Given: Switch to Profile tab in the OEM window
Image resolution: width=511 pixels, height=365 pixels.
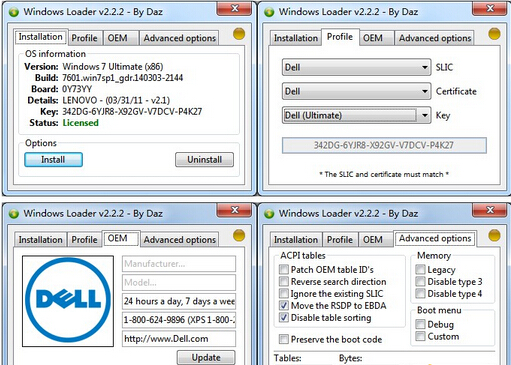Looking at the screenshot, I should tap(84, 240).
